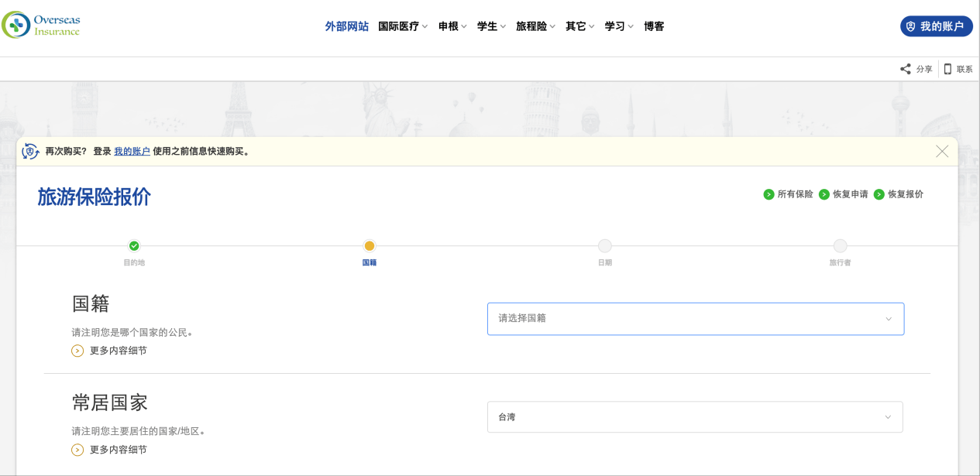Open 恢复报价 link

906,194
